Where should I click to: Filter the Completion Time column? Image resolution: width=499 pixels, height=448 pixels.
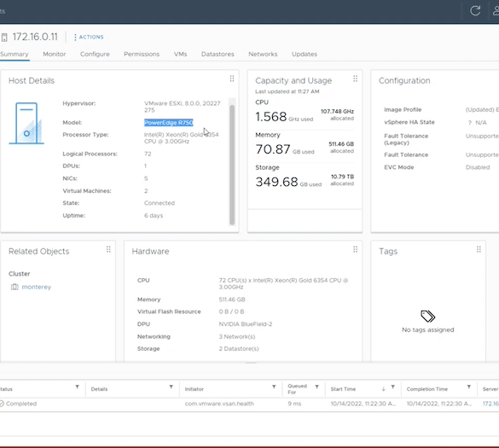click(469, 387)
